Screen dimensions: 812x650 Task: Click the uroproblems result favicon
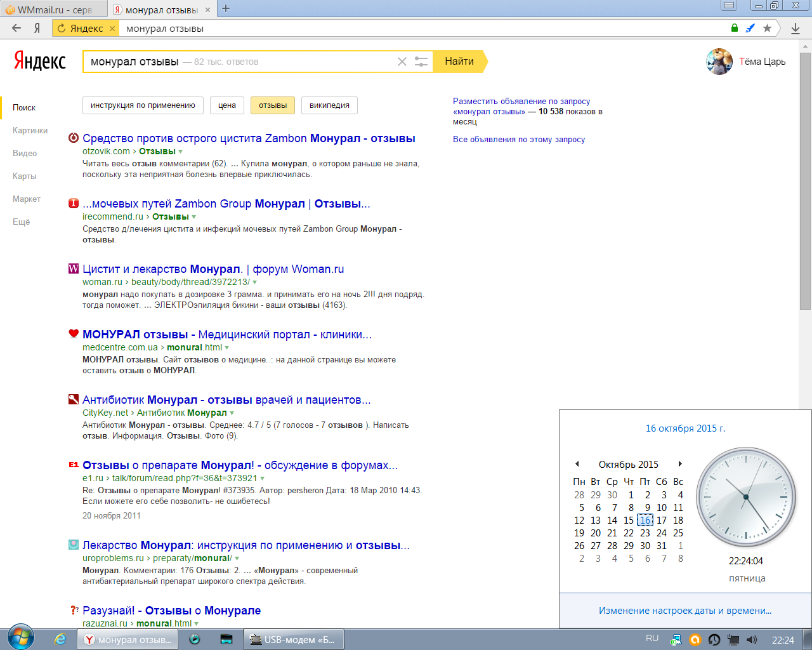coord(74,545)
